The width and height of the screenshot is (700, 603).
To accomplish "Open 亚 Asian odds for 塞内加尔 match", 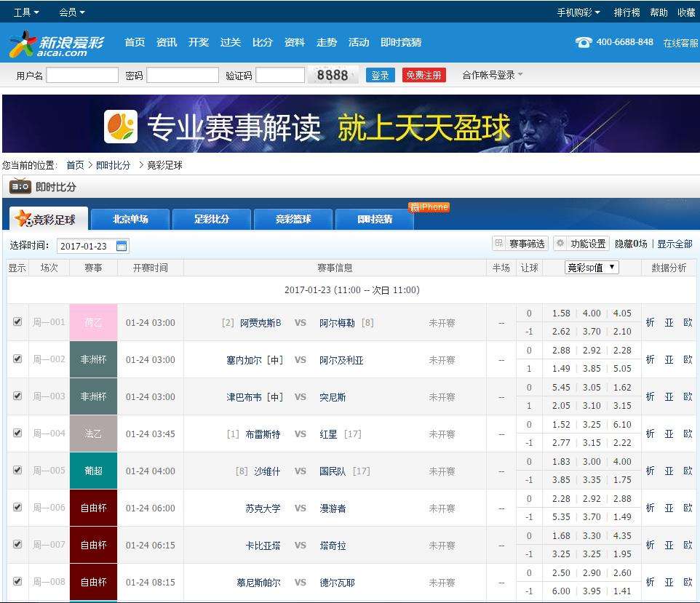I will 668,359.
